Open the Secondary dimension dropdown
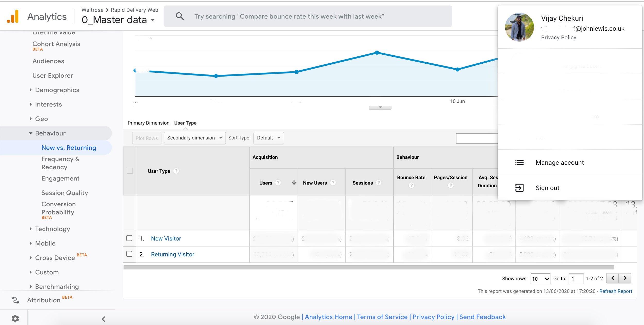644x325 pixels. click(x=195, y=138)
